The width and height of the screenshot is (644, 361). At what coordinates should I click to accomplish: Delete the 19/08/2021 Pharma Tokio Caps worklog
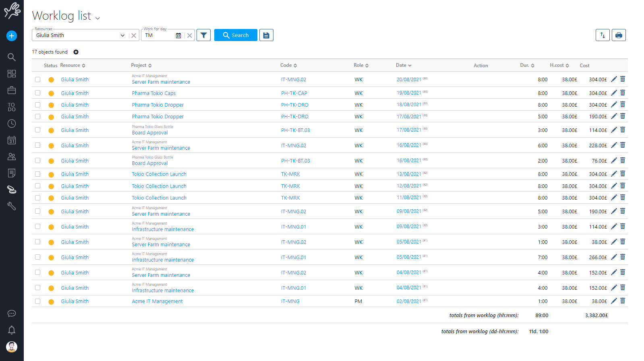[623, 93]
